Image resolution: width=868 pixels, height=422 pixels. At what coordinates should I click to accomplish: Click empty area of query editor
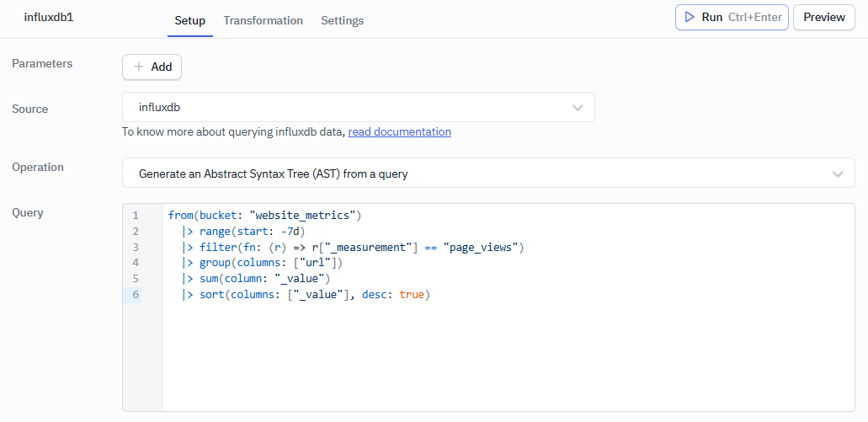[505, 362]
